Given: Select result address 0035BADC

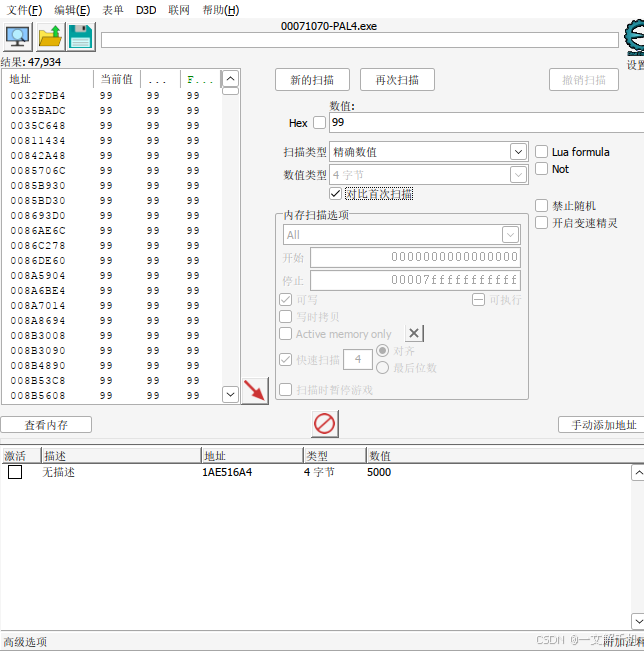Looking at the screenshot, I should [38, 110].
